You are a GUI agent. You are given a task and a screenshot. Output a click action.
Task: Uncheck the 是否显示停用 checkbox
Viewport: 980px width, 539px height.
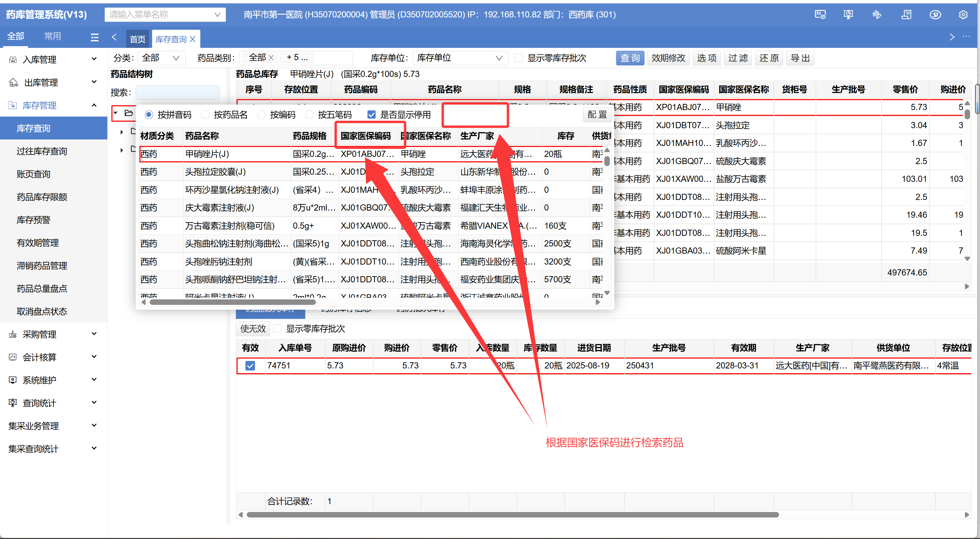click(x=372, y=114)
